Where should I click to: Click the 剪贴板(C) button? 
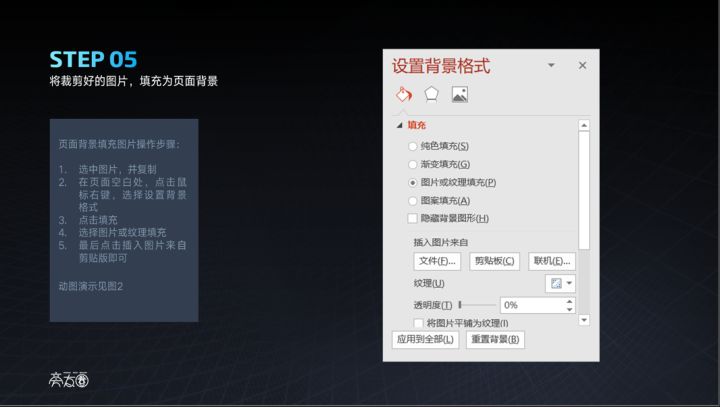(495, 261)
